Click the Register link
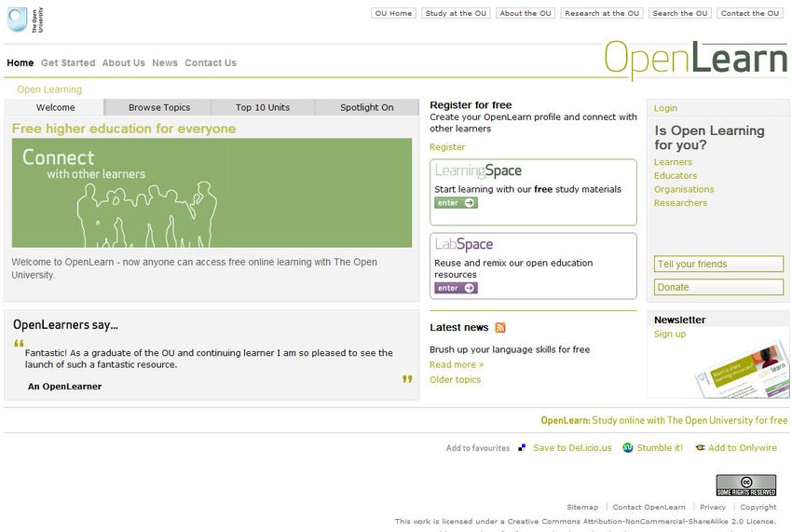The width and height of the screenshot is (792, 532). click(447, 147)
